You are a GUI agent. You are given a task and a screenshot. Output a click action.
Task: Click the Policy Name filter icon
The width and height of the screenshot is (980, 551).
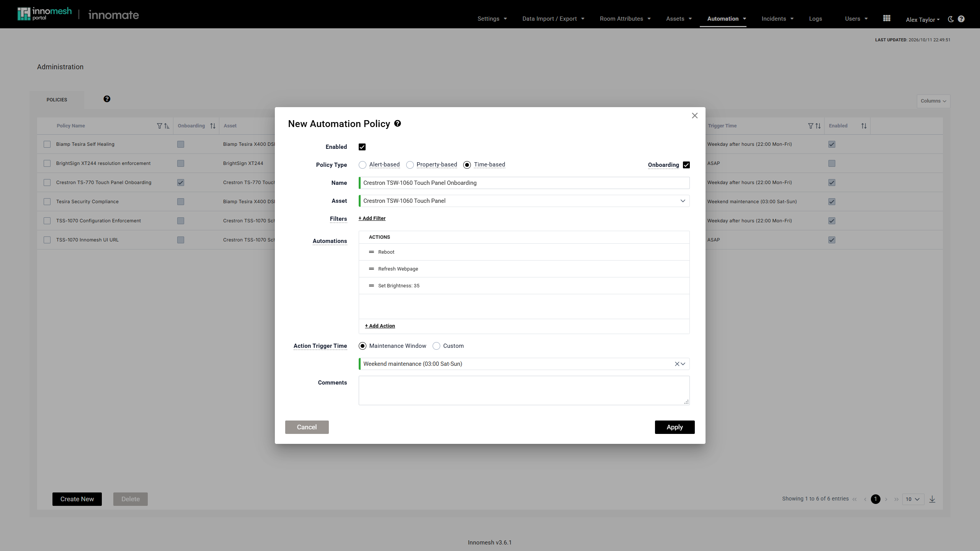click(160, 126)
